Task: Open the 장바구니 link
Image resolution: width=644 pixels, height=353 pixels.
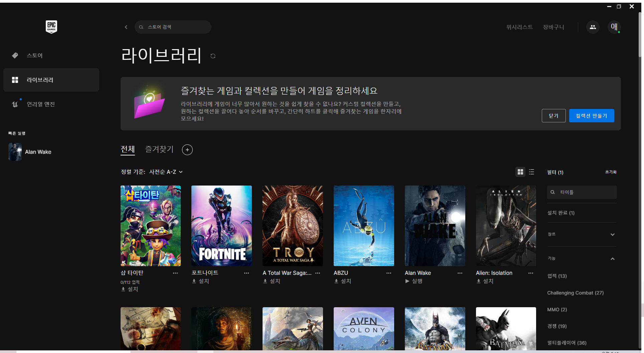Action: pos(553,27)
